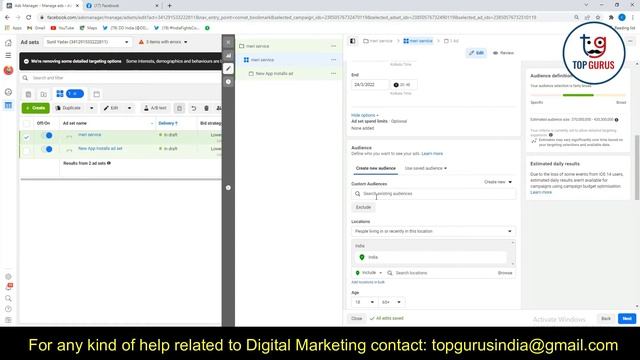Toggle New App installs ad set switch
This screenshot has width=640, height=360.
[47, 149]
